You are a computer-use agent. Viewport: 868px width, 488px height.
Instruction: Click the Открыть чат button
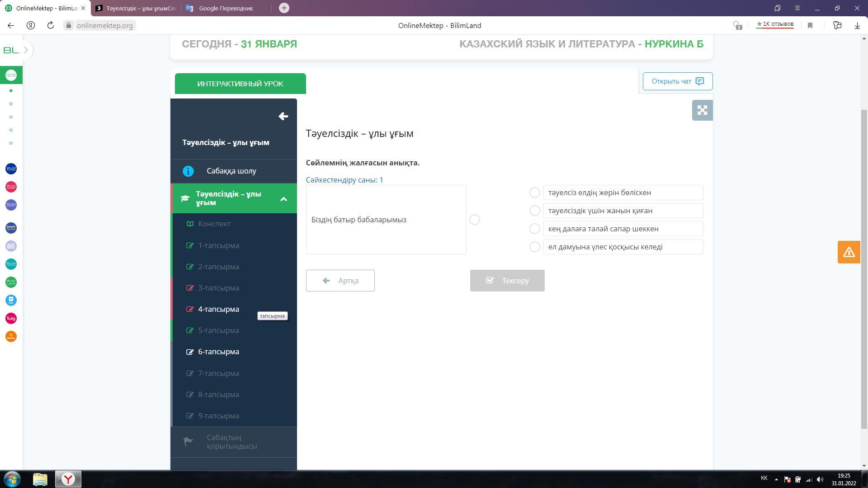pos(677,81)
